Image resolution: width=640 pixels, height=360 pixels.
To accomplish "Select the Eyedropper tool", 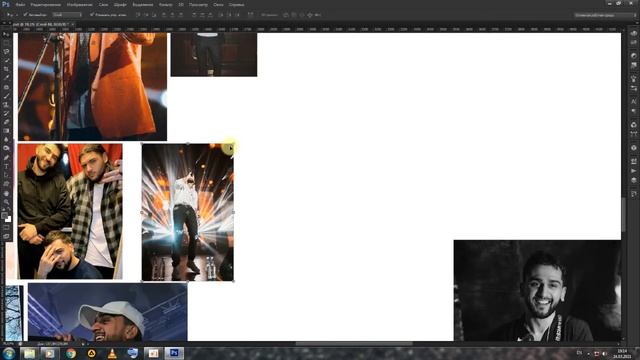I will tap(6, 78).
